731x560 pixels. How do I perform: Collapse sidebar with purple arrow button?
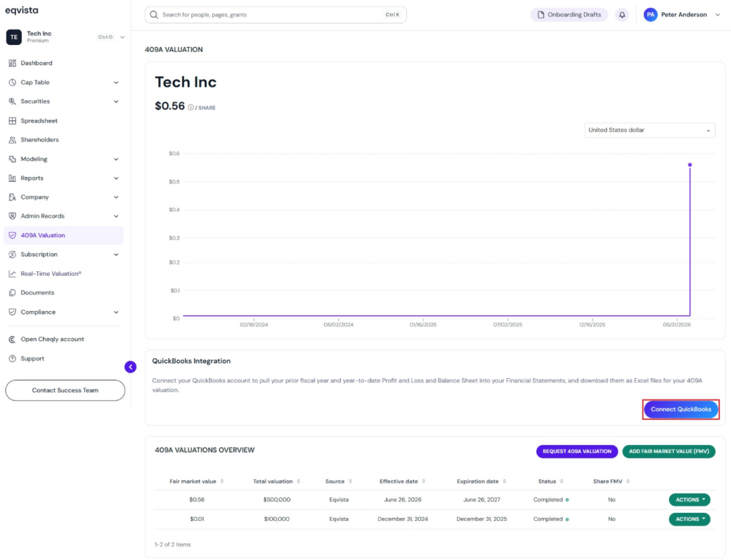(131, 367)
